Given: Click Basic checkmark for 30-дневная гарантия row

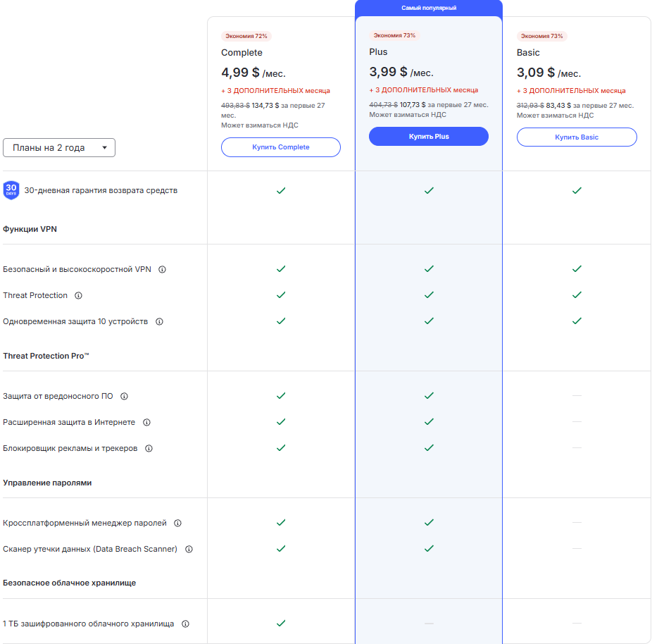Looking at the screenshot, I should (577, 190).
